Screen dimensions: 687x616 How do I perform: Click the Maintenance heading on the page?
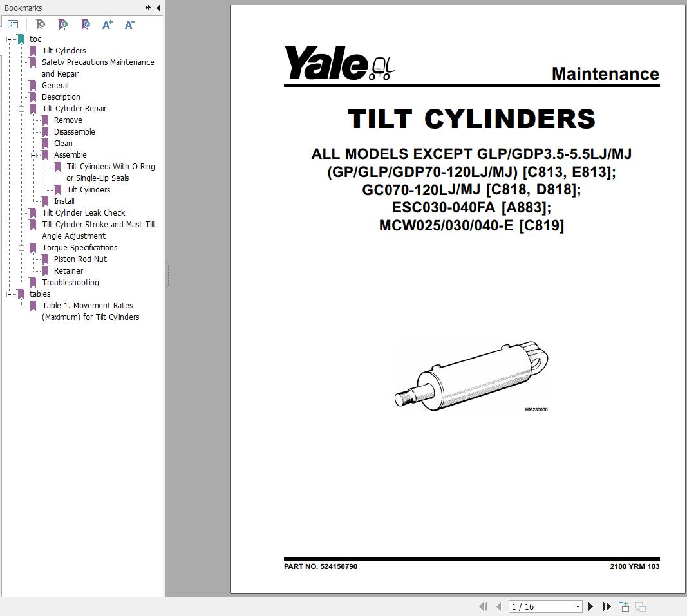coord(605,73)
